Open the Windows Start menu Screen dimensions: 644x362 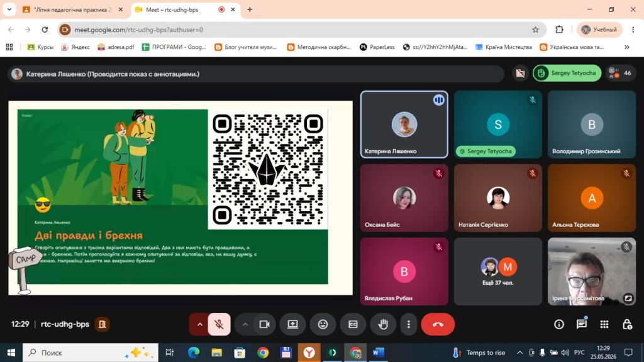(x=11, y=353)
